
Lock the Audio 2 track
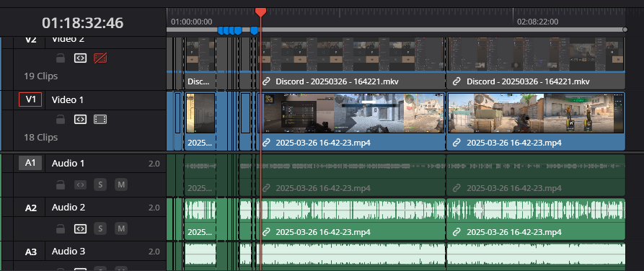(61, 228)
